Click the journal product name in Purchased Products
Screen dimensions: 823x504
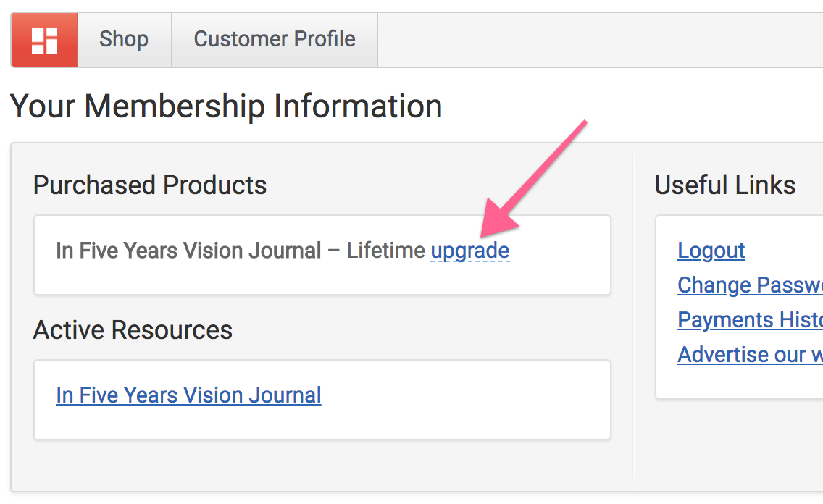[188, 251]
